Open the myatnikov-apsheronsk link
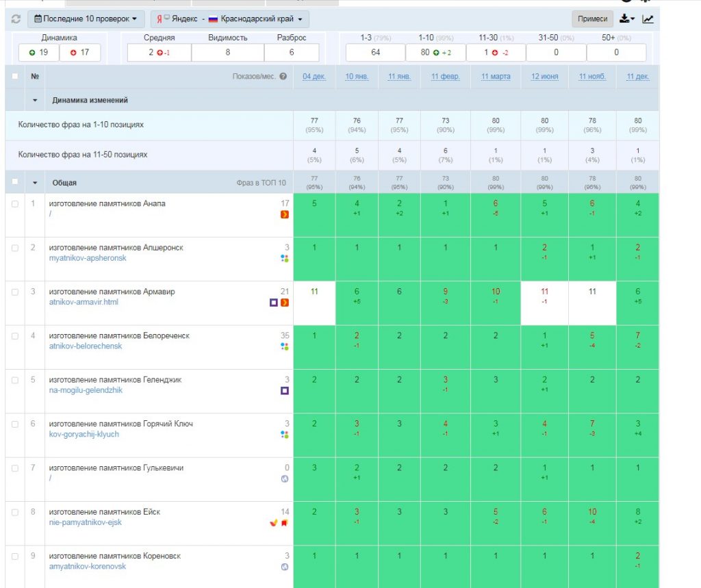This screenshot has width=701, height=588. pos(88,258)
